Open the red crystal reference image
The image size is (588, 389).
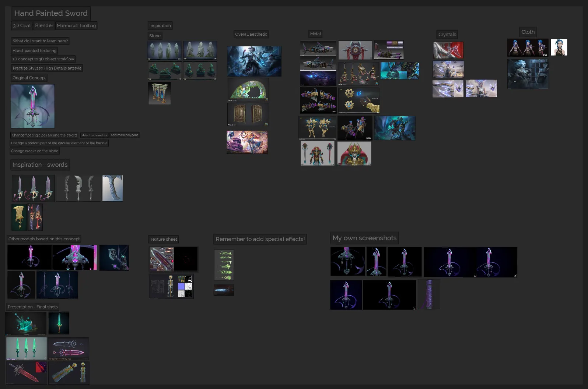tap(448, 50)
